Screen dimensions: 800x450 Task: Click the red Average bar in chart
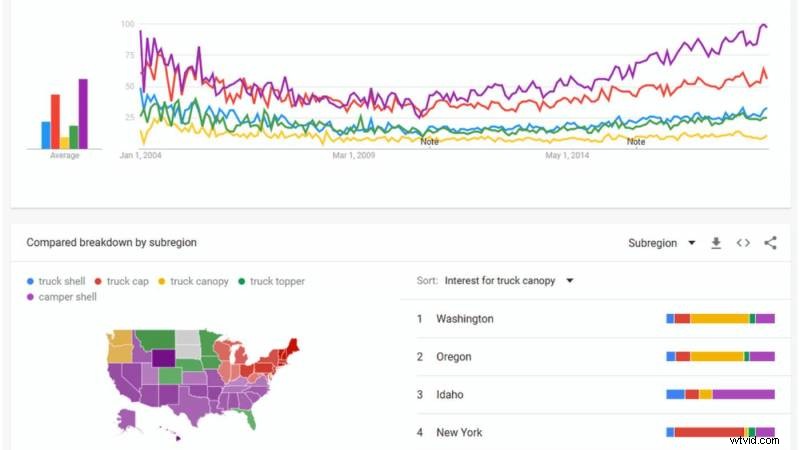tap(56, 121)
